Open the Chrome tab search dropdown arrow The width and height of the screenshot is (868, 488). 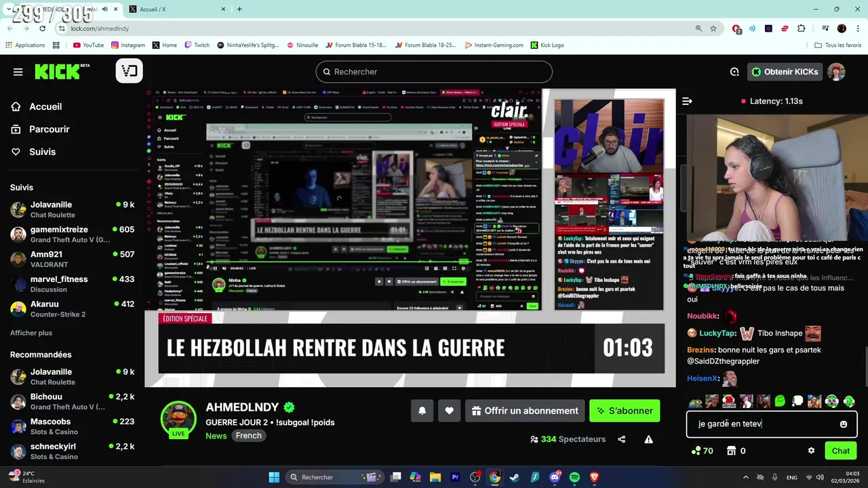point(7,9)
